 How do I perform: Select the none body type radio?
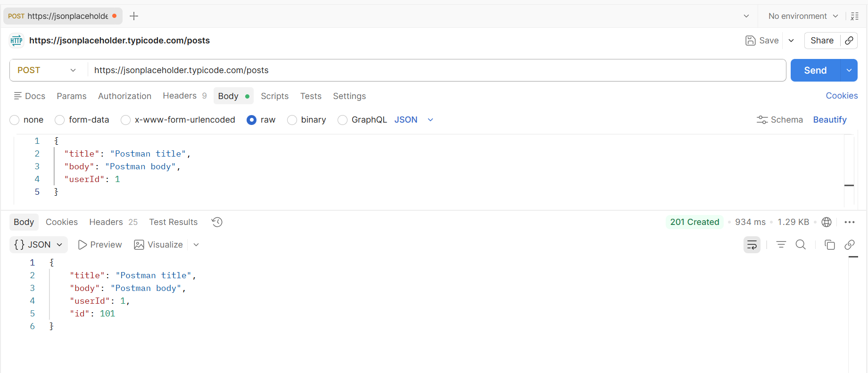pyautogui.click(x=15, y=120)
